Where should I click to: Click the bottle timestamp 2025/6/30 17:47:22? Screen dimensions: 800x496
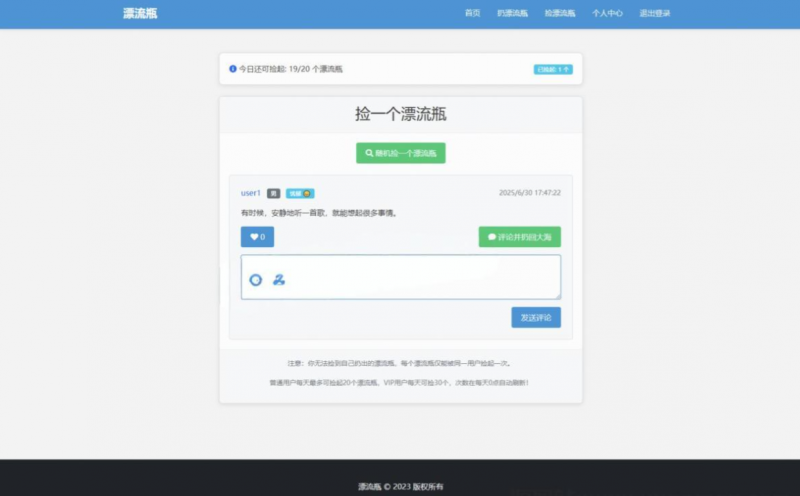click(x=529, y=193)
